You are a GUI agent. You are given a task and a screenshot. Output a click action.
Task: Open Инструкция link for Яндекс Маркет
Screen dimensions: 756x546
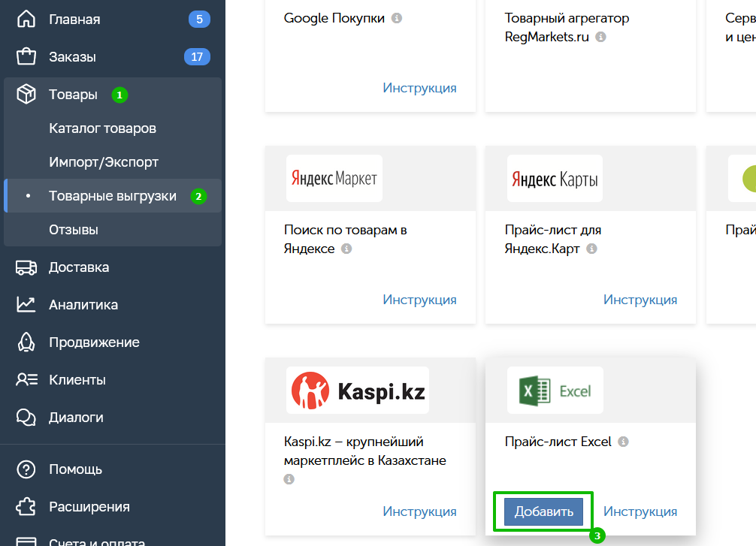pyautogui.click(x=419, y=300)
